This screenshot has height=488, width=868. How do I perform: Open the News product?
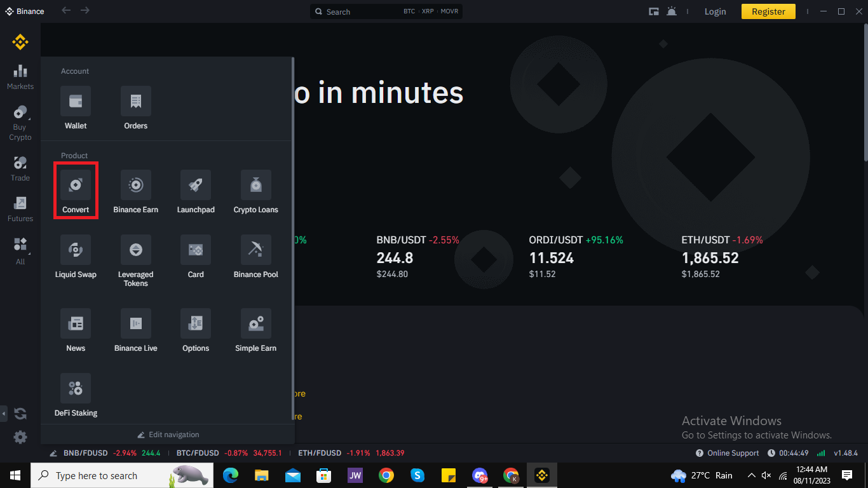76,330
